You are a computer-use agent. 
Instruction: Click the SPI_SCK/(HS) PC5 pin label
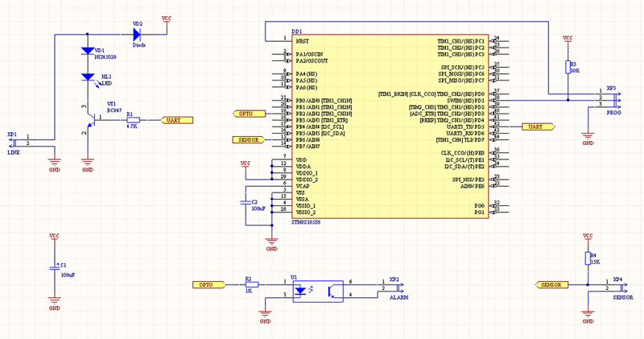462,68
